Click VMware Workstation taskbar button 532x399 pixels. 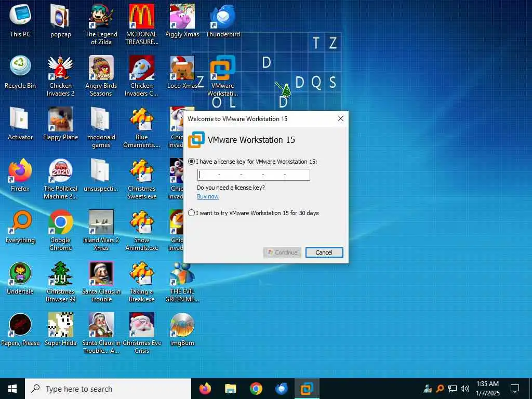pos(307,389)
